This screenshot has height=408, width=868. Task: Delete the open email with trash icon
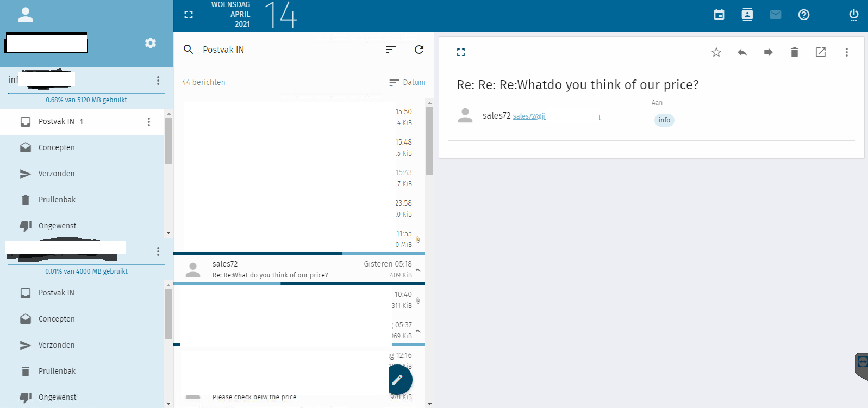tap(794, 52)
